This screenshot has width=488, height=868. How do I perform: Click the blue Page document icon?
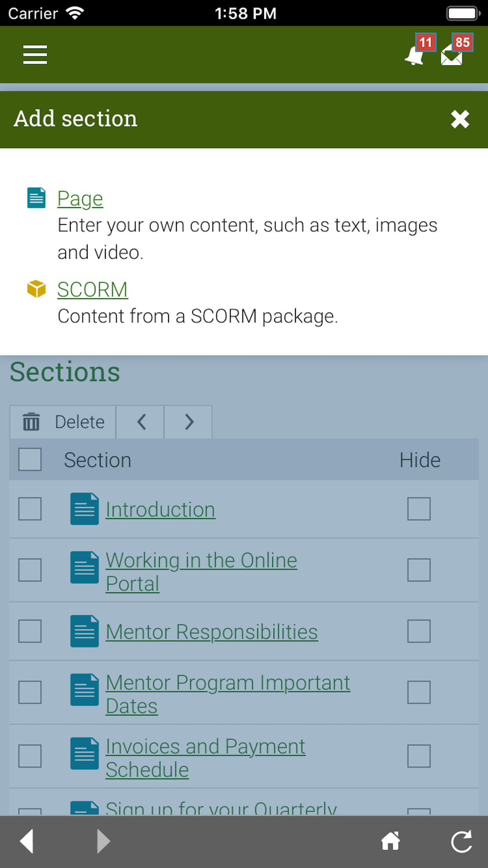[36, 198]
